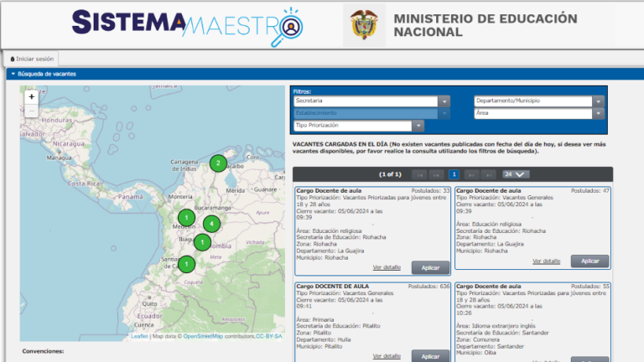Collapse the Búsqueda de vacantes panel
644x362 pixels.
(13, 74)
